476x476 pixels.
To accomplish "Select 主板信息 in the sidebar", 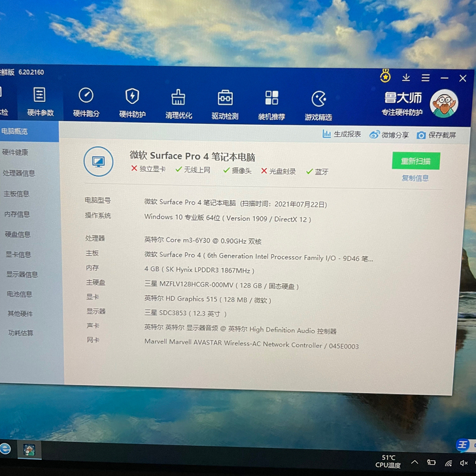I will [16, 194].
